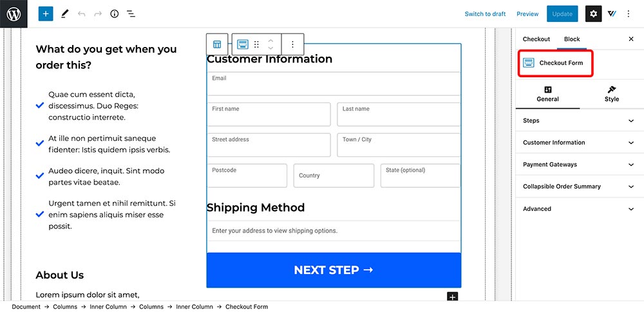Viewport: 644px width, 312px height.
Task: Select the pencil Tools icon
Action: tap(64, 14)
